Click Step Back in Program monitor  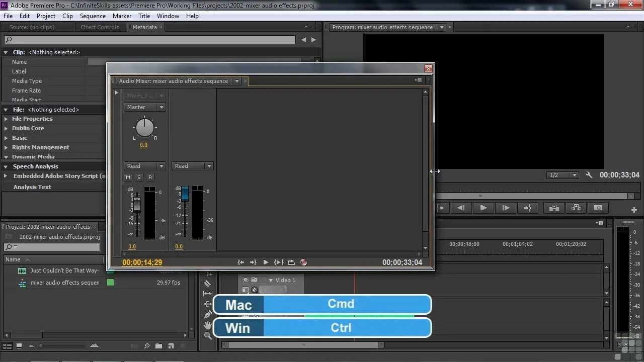461,208
